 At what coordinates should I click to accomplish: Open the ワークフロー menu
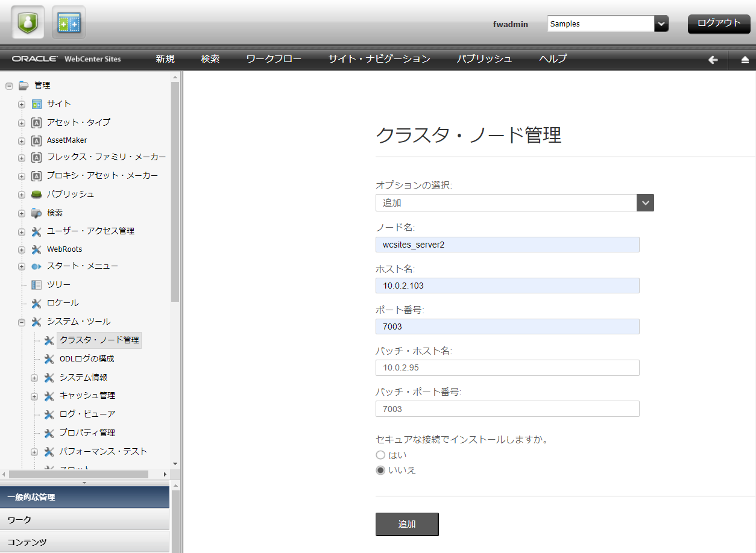[274, 60]
